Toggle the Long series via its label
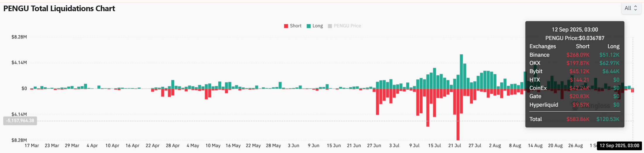 318,26
